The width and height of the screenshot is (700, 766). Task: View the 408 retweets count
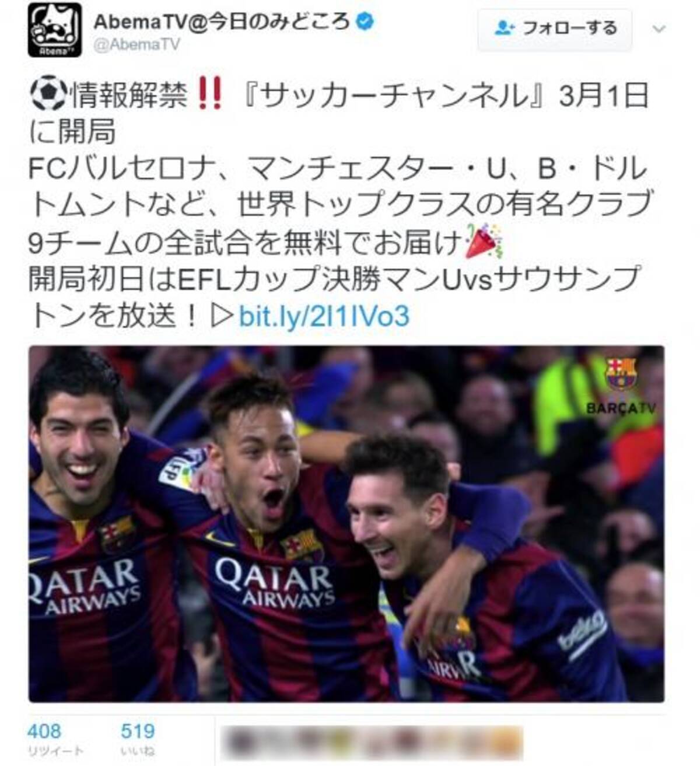pos(44,731)
